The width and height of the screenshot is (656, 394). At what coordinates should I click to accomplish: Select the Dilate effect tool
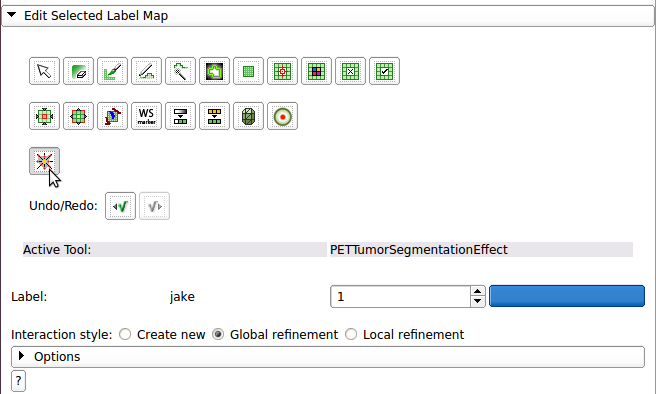pos(78,116)
